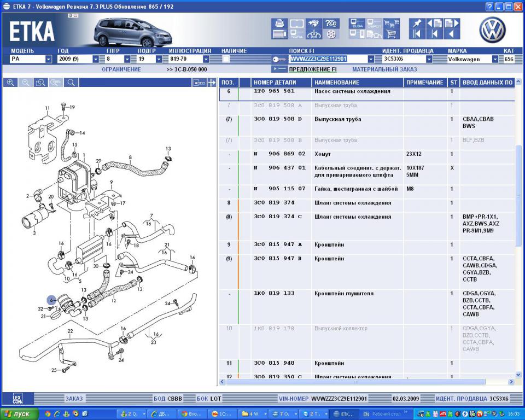Switch to ETK... taskbar button
525x420 pixels.
[x=344, y=414]
